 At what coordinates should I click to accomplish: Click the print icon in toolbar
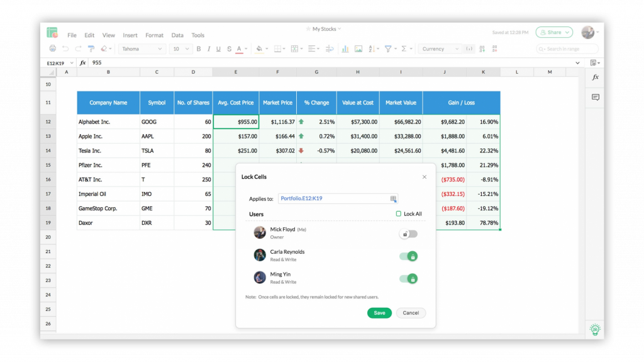tap(52, 48)
